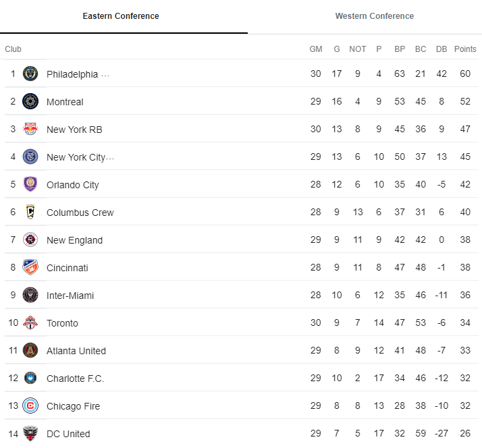Click the Atlanta United badge icon
This screenshot has width=482, height=448.
click(30, 350)
